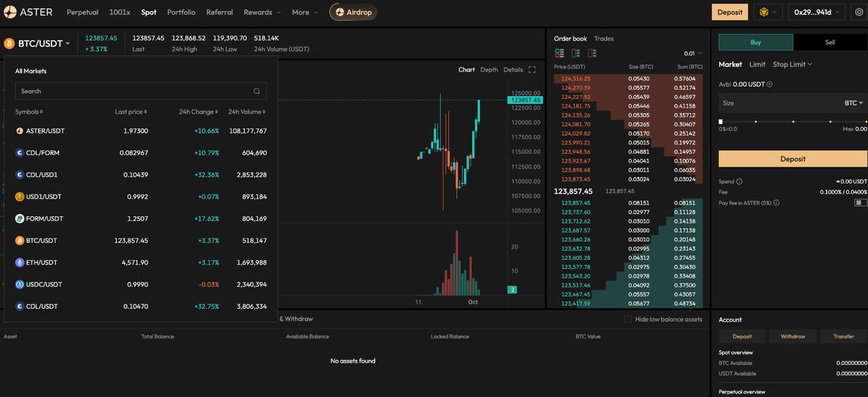Show bids-only order book view
The height and width of the screenshot is (397, 868).
[576, 53]
